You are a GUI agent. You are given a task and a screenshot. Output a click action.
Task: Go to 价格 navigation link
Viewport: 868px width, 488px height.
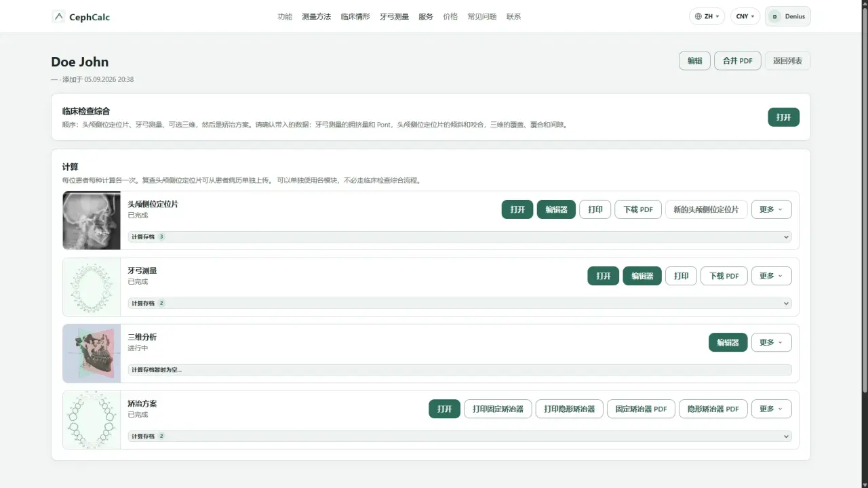coord(450,16)
